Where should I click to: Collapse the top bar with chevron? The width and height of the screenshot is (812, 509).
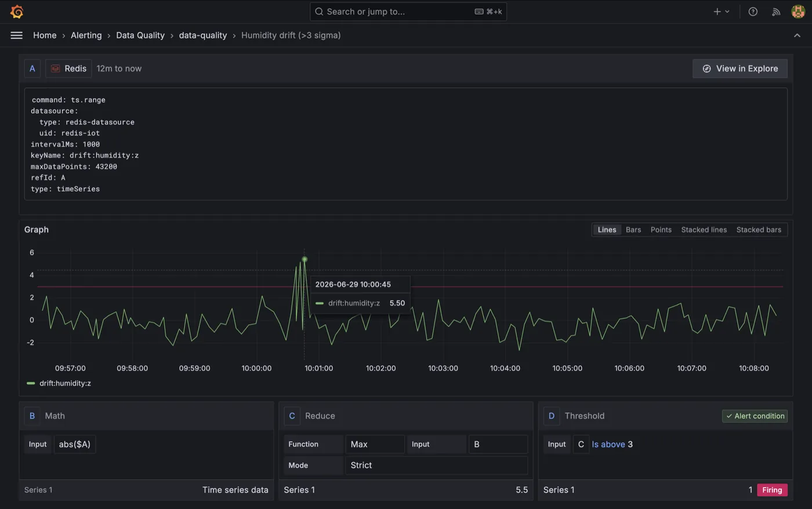[x=797, y=35]
